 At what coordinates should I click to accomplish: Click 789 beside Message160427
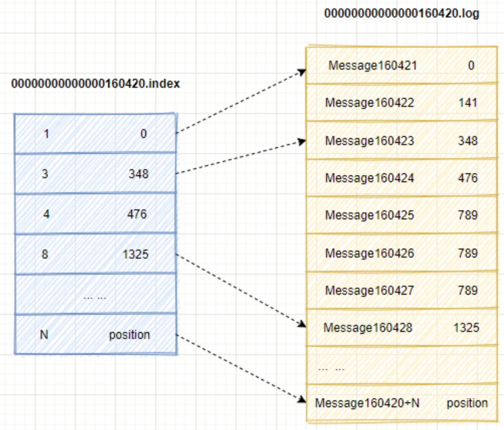468,290
